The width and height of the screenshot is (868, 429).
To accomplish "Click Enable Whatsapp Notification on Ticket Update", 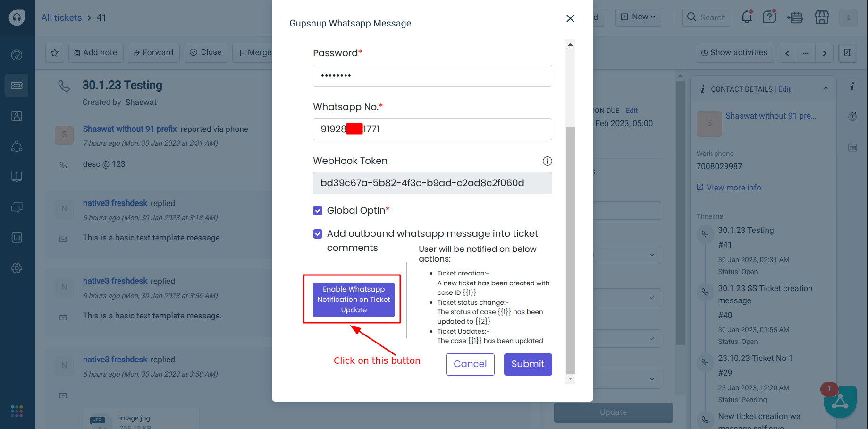I will pyautogui.click(x=354, y=300).
